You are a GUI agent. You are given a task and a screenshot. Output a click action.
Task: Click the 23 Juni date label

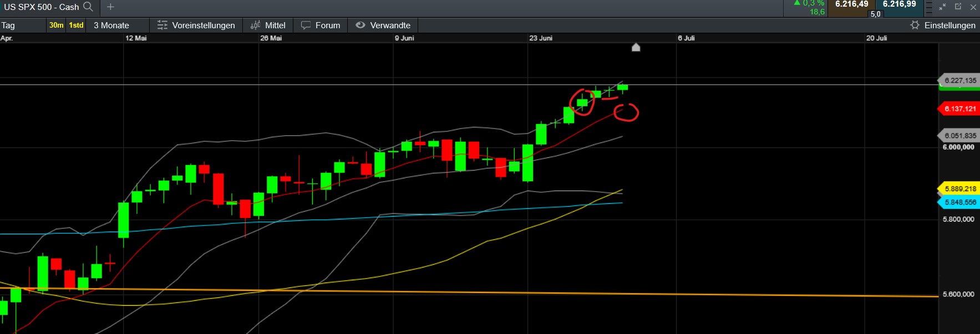pos(541,38)
